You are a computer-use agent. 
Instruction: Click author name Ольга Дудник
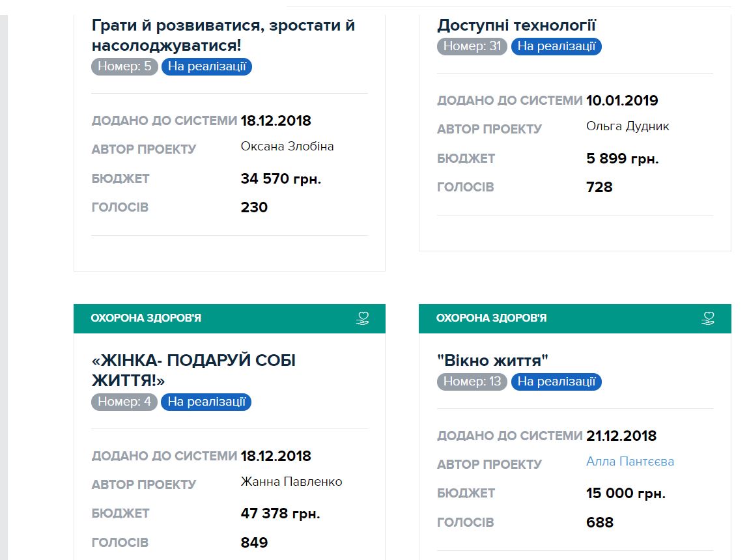[628, 126]
